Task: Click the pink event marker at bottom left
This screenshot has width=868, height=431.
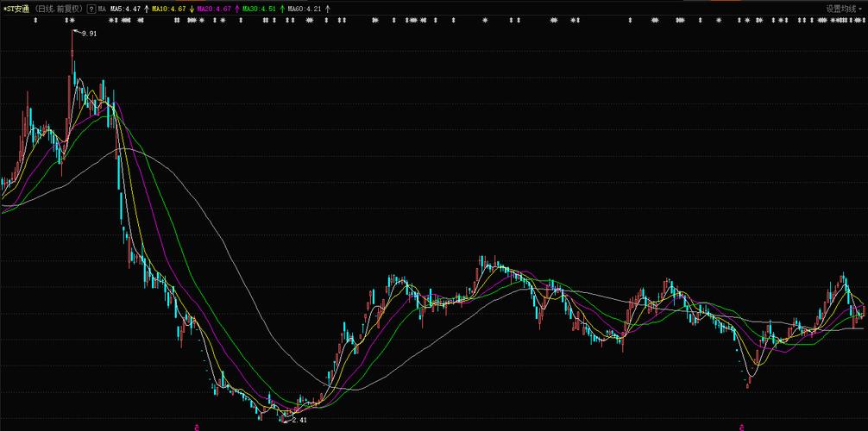Action: coord(197,426)
